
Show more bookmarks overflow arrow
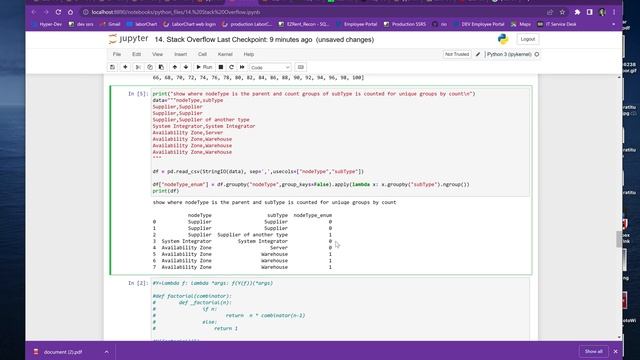613,24
